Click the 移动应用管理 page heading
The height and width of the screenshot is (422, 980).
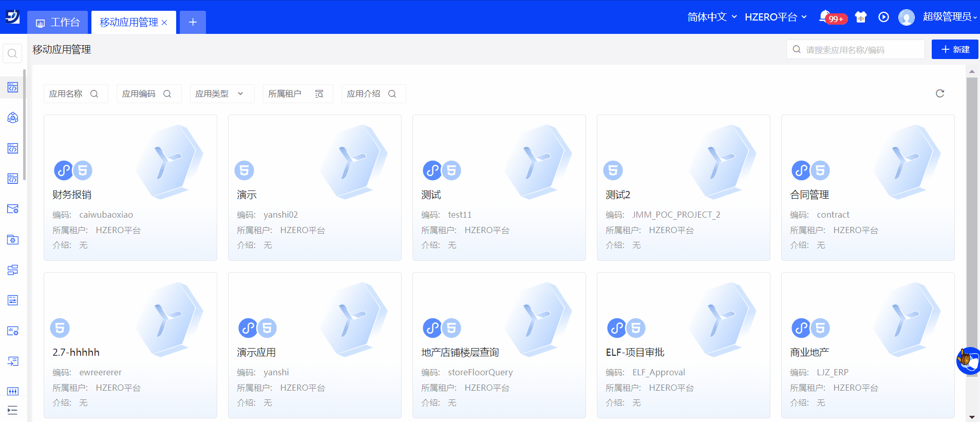pos(62,49)
